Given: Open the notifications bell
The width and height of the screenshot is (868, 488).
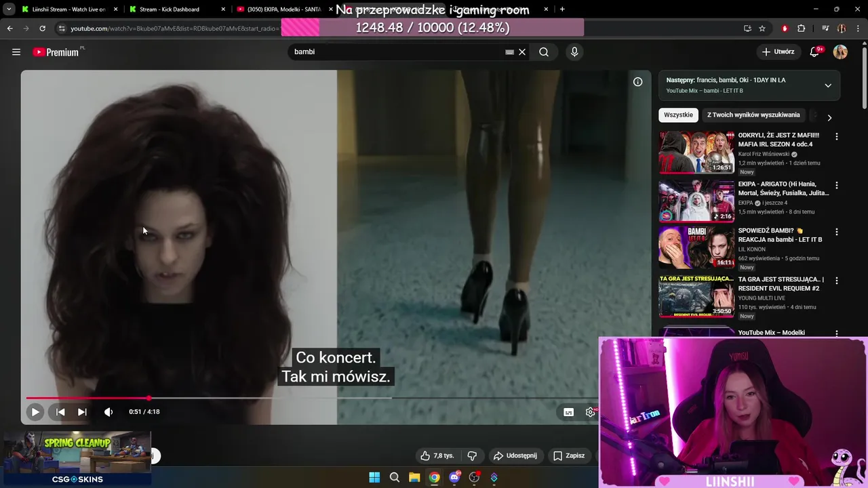Looking at the screenshot, I should [815, 52].
